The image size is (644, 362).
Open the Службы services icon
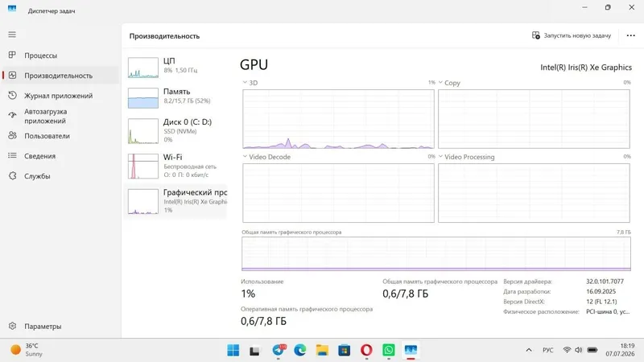12,175
